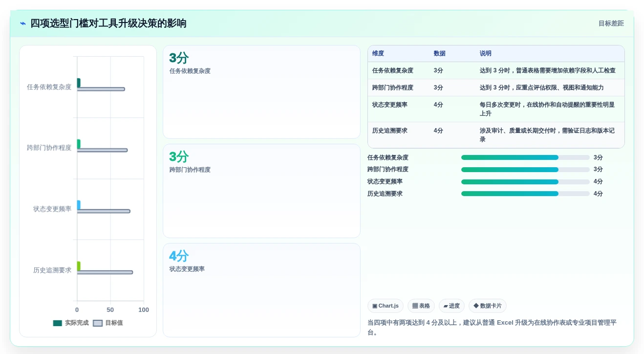644x354 pixels.
Task: Open the 3分 跨部门协作程度 data card
Action: (x=261, y=191)
